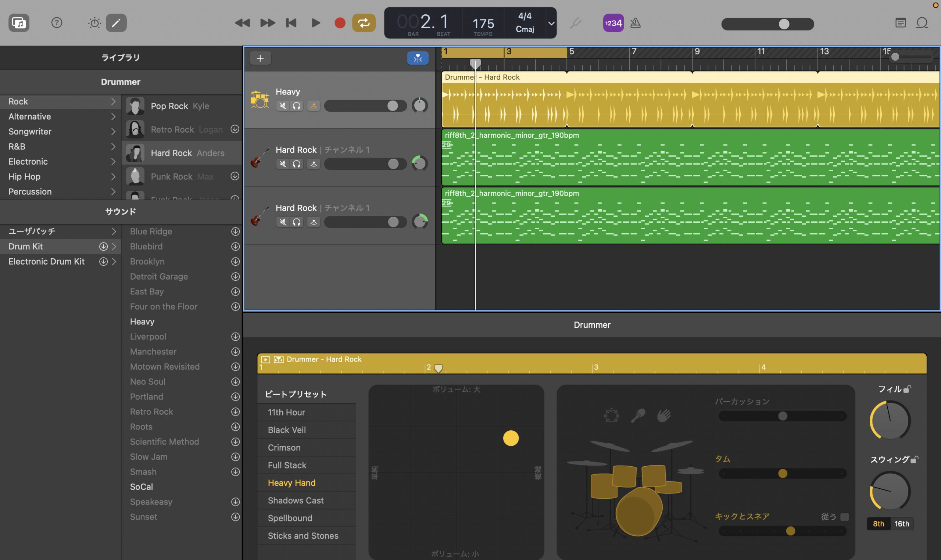Start playback with Play button
The height and width of the screenshot is (560, 941).
[316, 23]
